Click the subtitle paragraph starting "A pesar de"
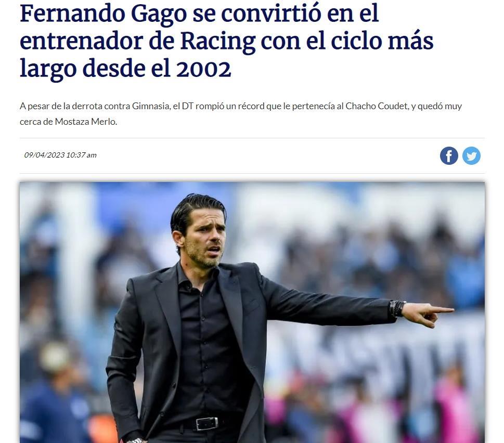 pyautogui.click(x=241, y=114)
